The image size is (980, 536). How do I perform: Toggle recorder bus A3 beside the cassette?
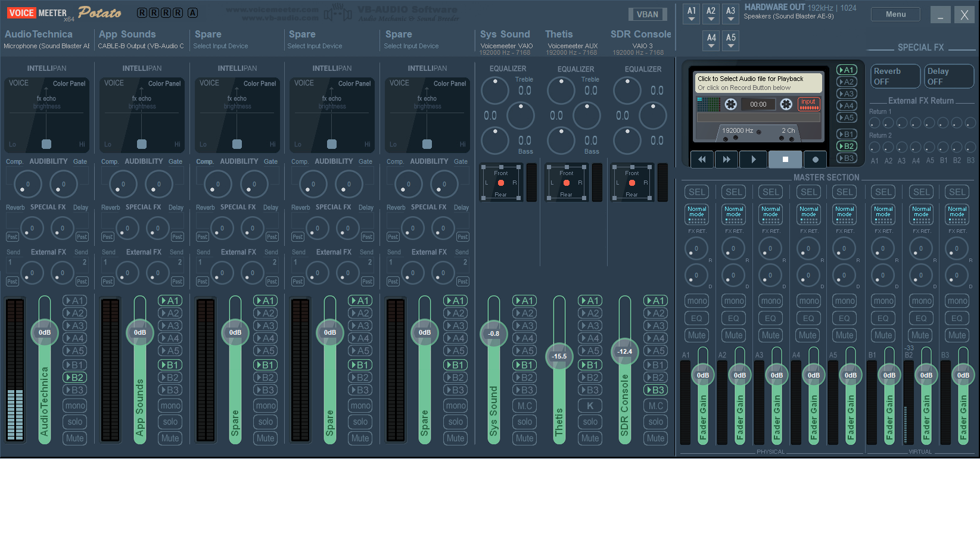847,94
